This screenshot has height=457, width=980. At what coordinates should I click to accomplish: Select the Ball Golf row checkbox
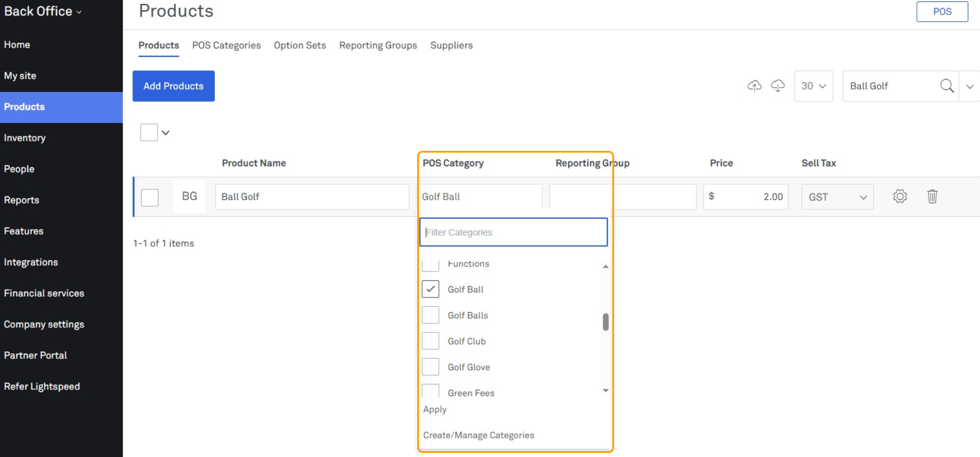pyautogui.click(x=150, y=198)
